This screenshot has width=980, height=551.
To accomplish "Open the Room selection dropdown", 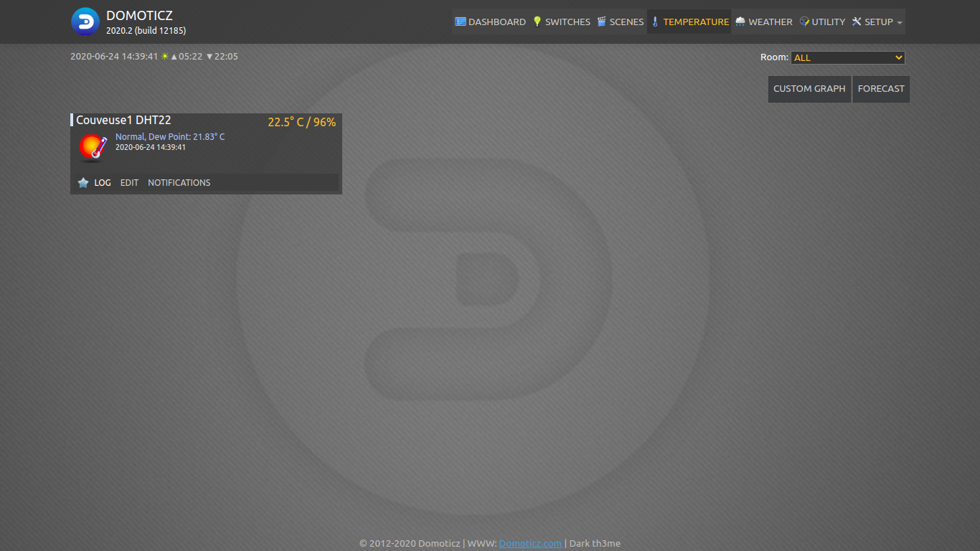I will tap(848, 57).
